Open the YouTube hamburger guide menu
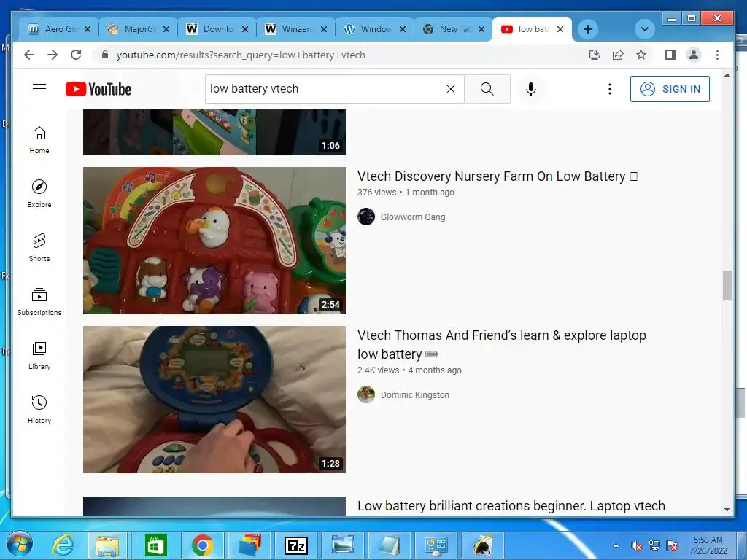The image size is (747, 560). click(39, 88)
